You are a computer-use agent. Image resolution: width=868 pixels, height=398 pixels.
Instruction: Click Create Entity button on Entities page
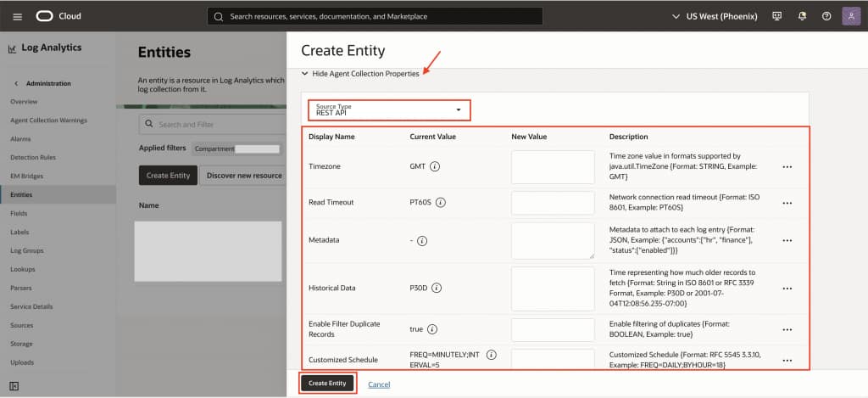[169, 175]
